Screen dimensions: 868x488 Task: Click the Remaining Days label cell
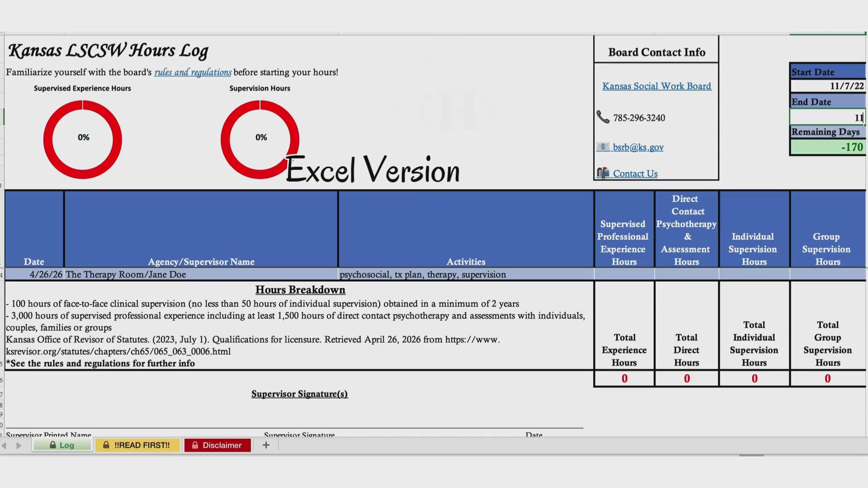[828, 132]
